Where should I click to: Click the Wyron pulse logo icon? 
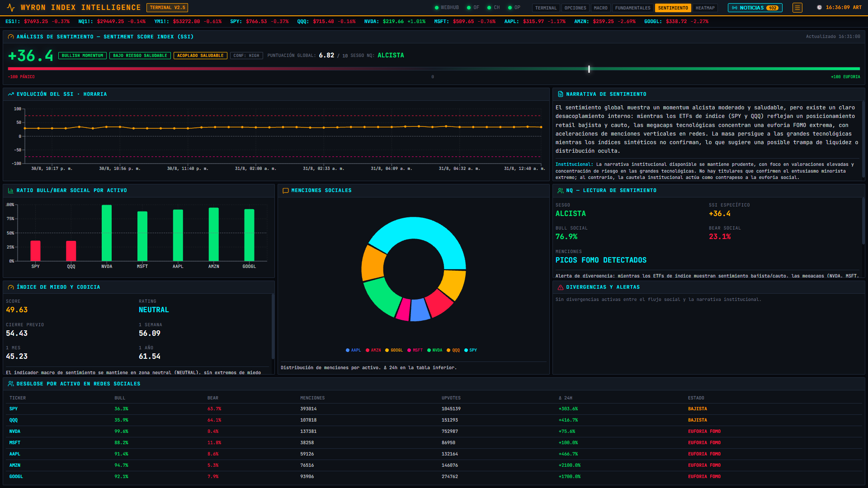pyautogui.click(x=11, y=8)
